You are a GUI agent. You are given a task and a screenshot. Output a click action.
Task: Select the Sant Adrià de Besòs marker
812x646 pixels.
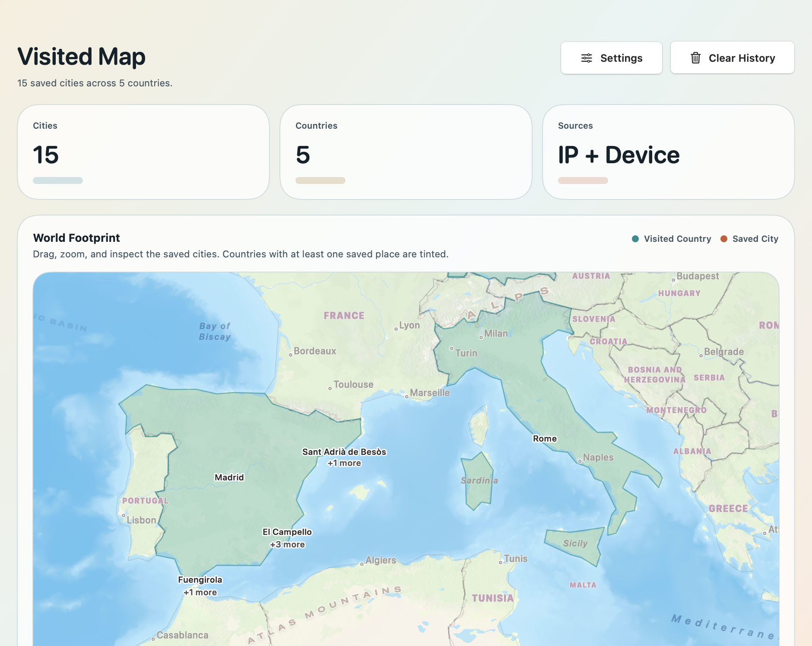pos(344,452)
